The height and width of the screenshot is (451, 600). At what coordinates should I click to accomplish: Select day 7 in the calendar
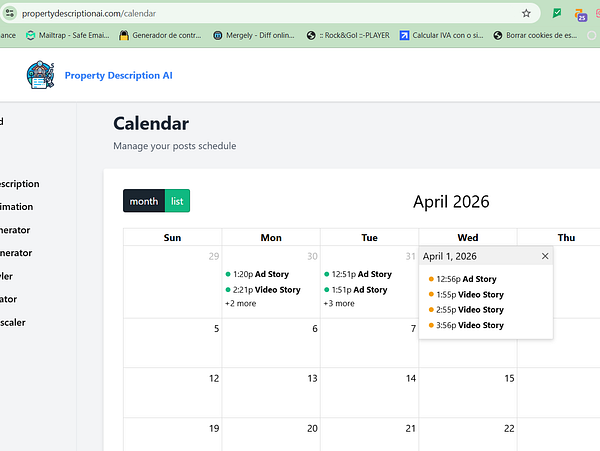413,329
